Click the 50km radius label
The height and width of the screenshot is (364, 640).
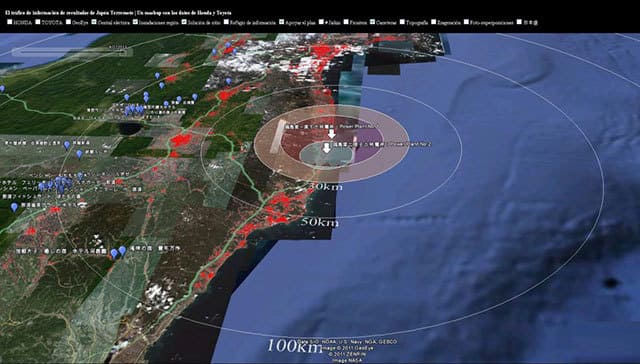(320, 222)
